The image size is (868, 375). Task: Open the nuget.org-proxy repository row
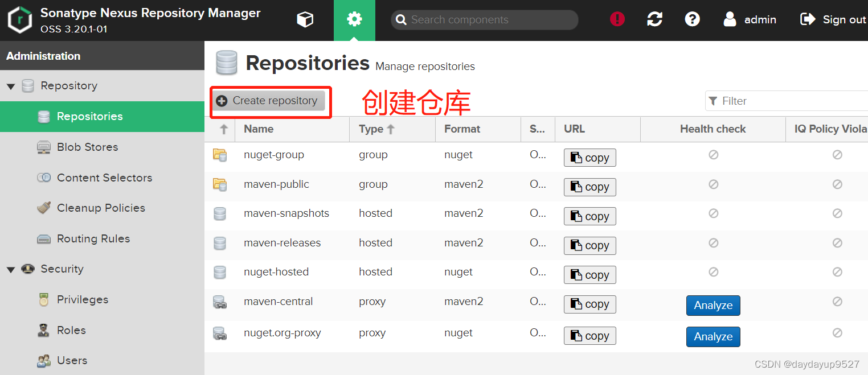coord(536,336)
